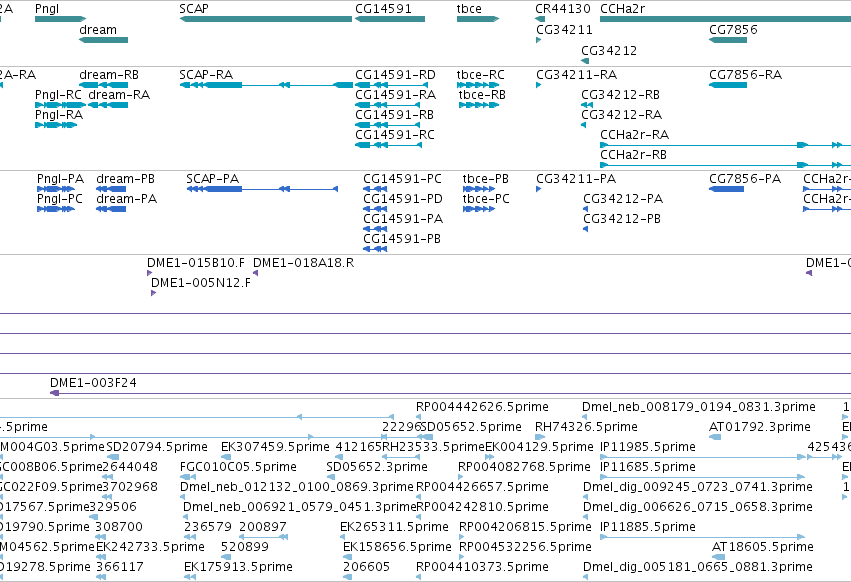
Task: Click the dream-PB protein label
Action: [x=125, y=179]
